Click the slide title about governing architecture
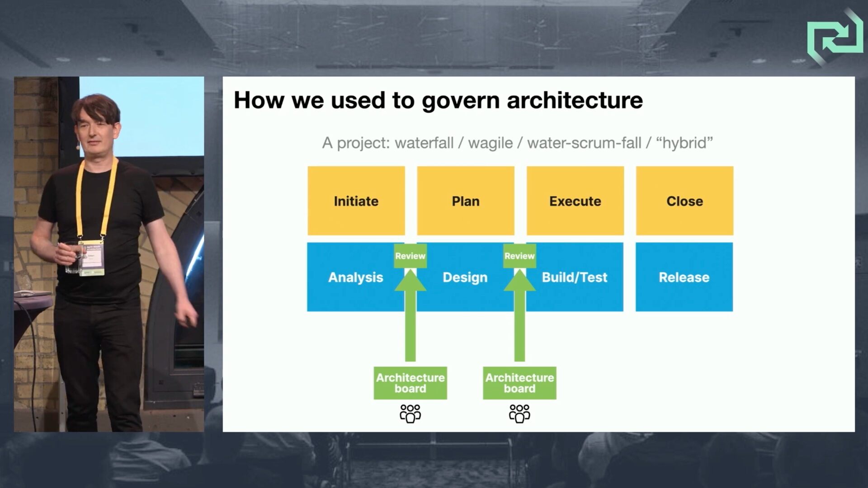 438,100
